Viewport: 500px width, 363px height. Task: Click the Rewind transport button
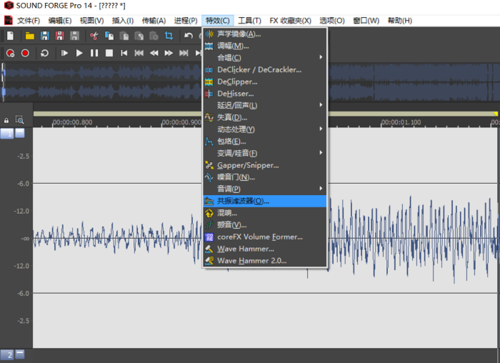pyautogui.click(x=154, y=53)
